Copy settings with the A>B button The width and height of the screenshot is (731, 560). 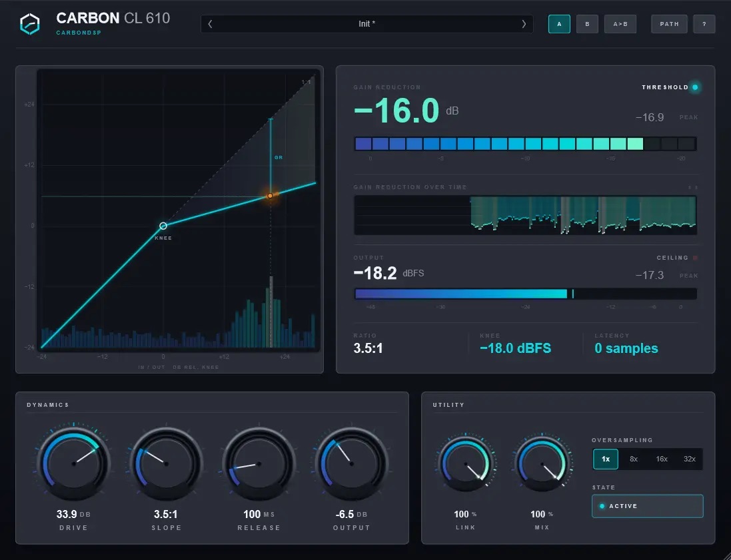point(620,24)
